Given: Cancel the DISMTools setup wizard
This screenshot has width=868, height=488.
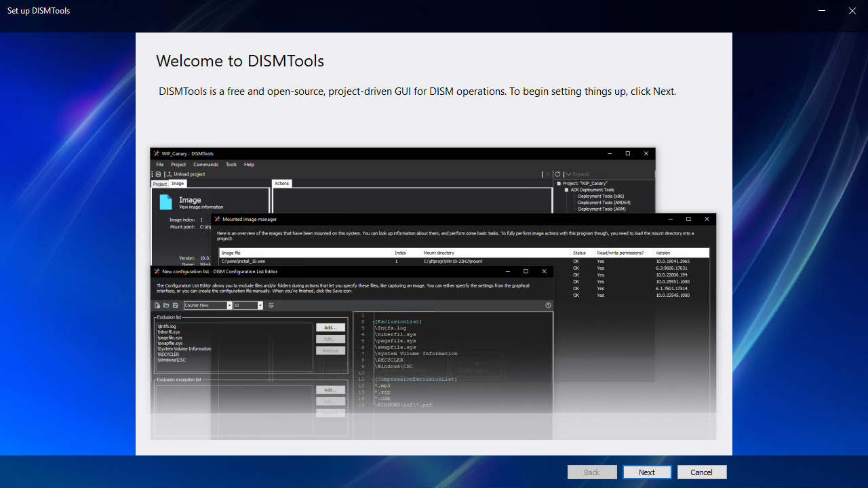Looking at the screenshot, I should point(701,472).
